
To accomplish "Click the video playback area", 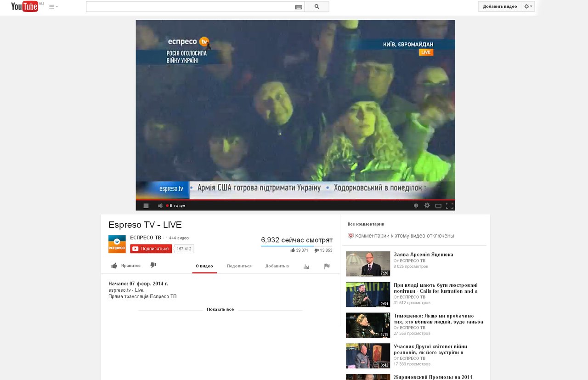I will coord(295,109).
